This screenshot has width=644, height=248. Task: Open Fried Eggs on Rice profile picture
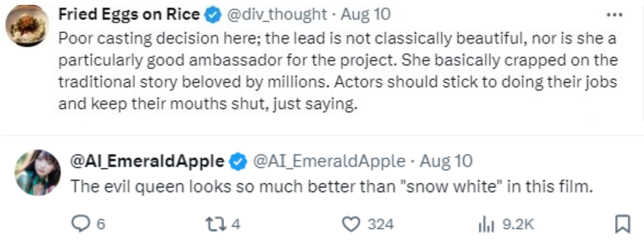pos(27,25)
